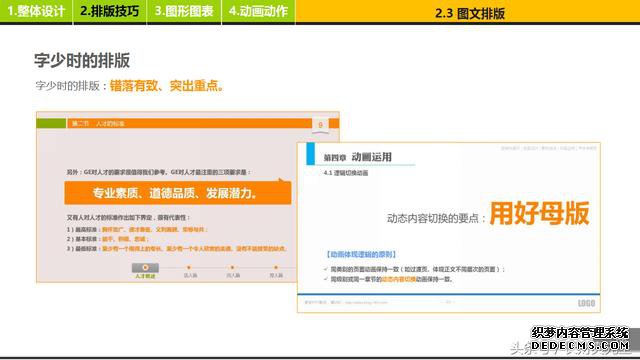Screen dimensions: 640x360
Task: Click the blue heading 【动画体现逻辑的原则】
Action: pos(361,254)
